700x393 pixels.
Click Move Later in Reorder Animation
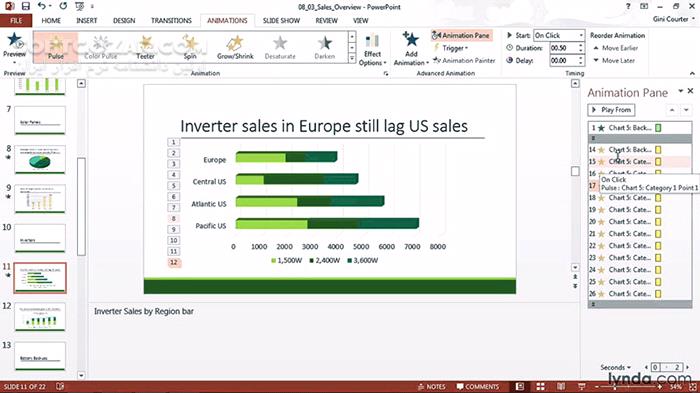(614, 60)
